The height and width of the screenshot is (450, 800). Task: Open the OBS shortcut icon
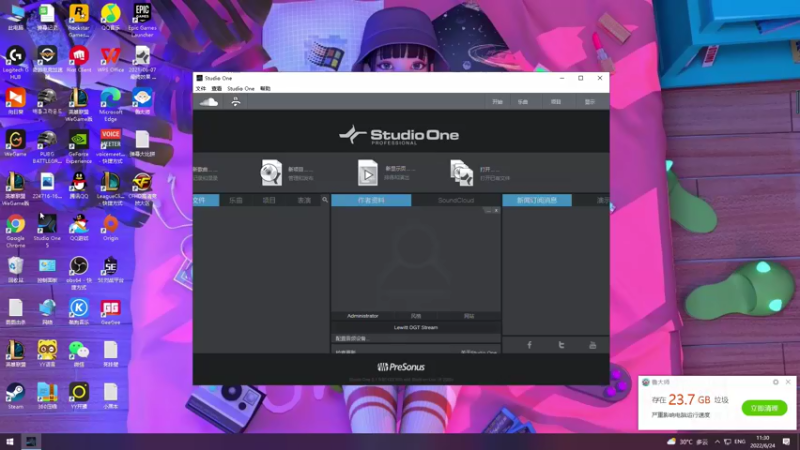(x=79, y=272)
